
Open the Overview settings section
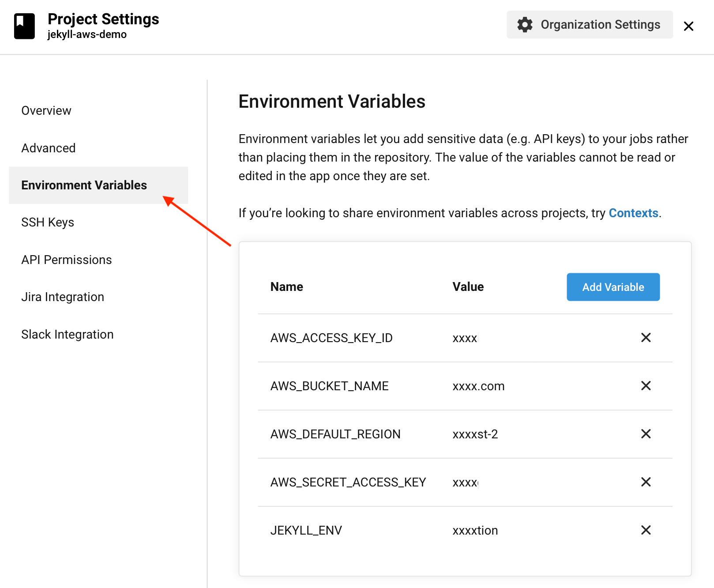point(46,110)
